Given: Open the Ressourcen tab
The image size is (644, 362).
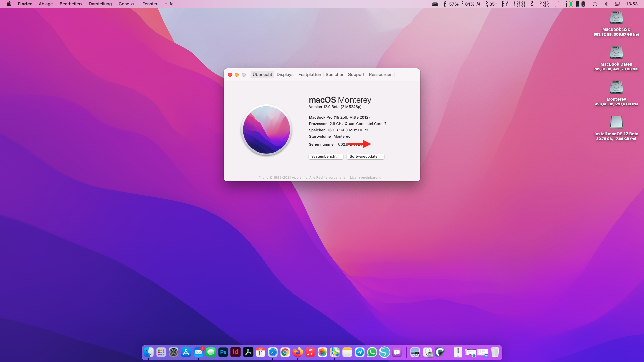Looking at the screenshot, I should [381, 75].
